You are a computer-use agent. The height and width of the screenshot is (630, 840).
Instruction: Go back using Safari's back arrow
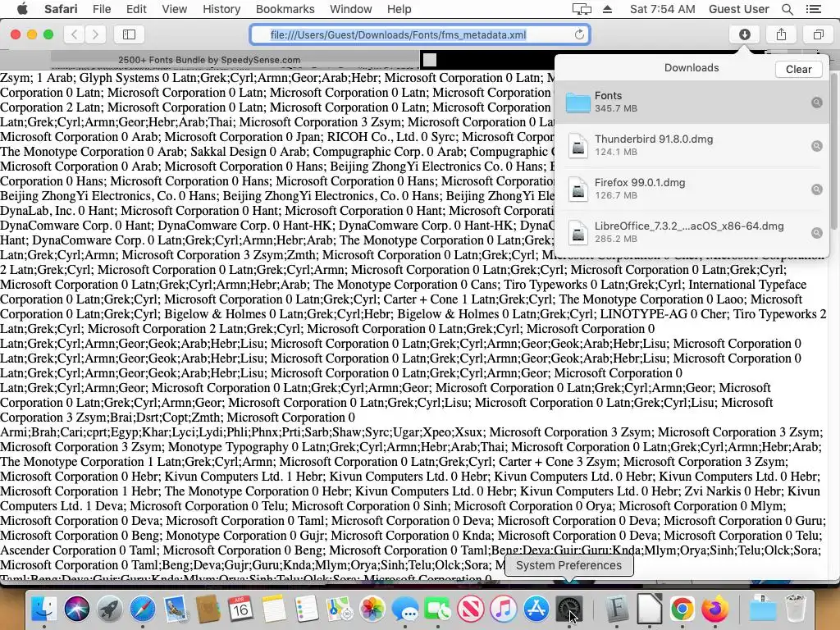(75, 34)
